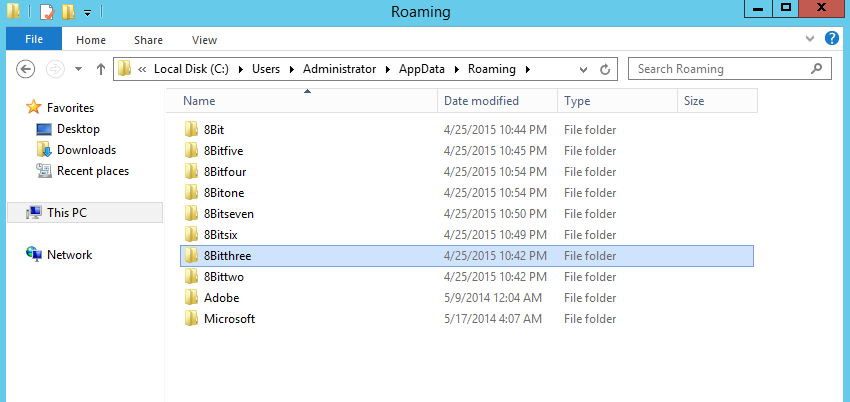Viewport: 850px width, 402px height.
Task: Expand the arrow after AppData breadcrumb
Action: point(456,69)
